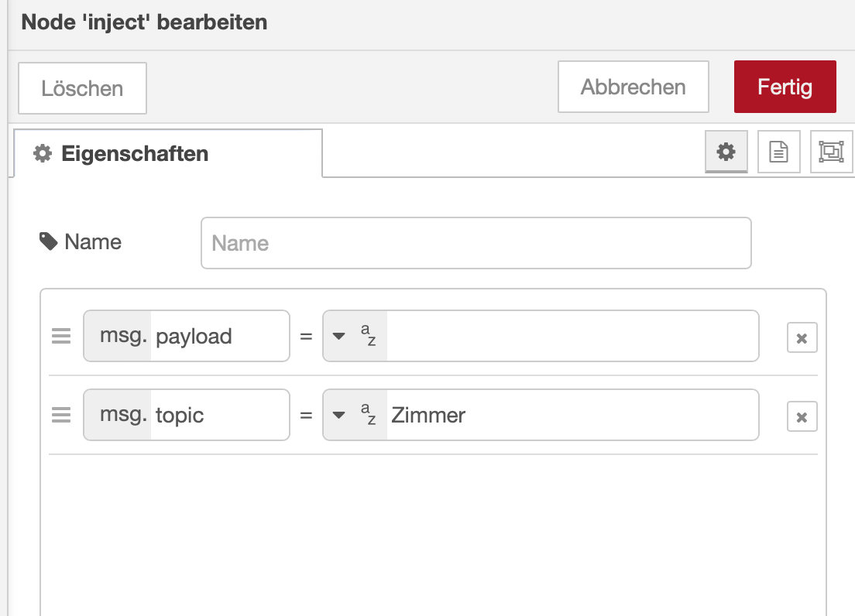The height and width of the screenshot is (616, 855).
Task: Open the node description document icon
Action: (778, 152)
